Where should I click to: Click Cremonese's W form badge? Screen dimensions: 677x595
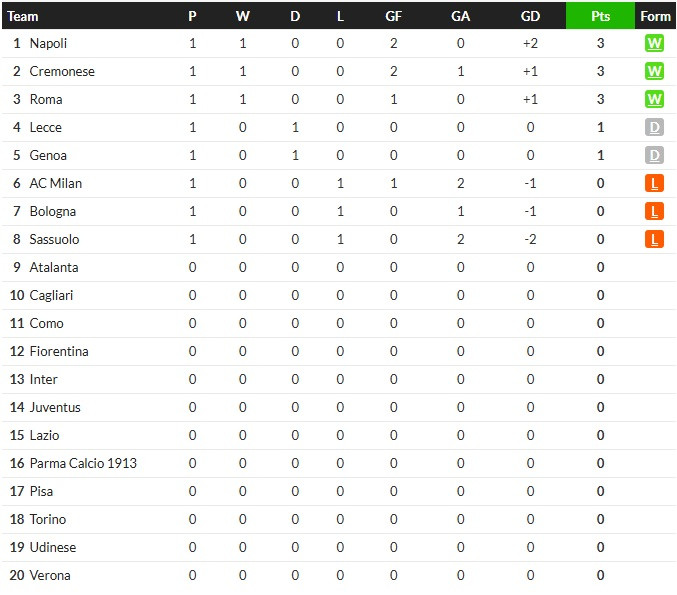[654, 71]
